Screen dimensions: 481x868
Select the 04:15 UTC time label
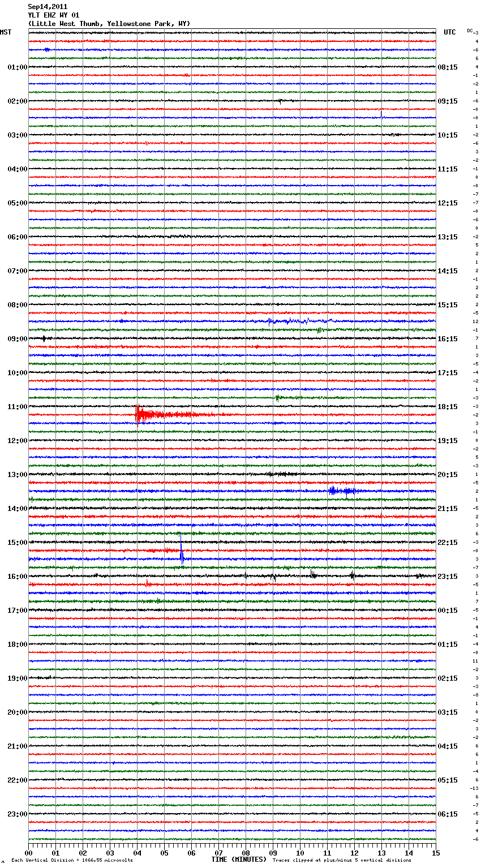pos(448,746)
